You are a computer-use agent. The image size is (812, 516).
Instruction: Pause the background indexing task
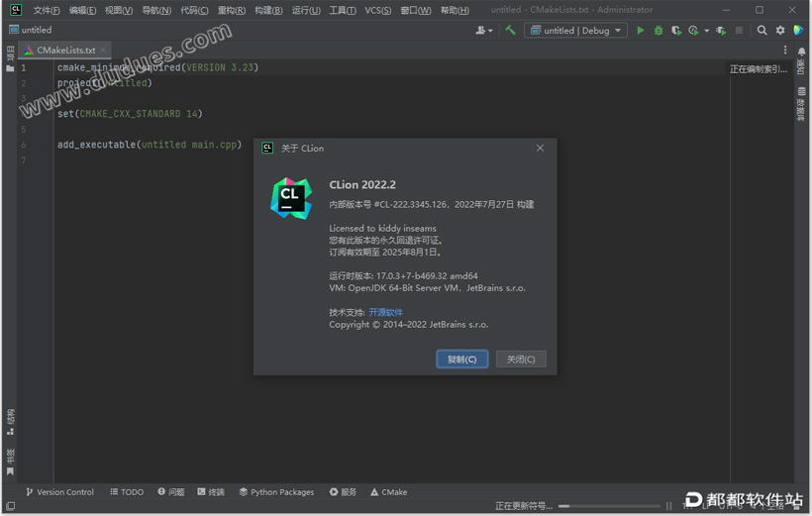click(668, 506)
